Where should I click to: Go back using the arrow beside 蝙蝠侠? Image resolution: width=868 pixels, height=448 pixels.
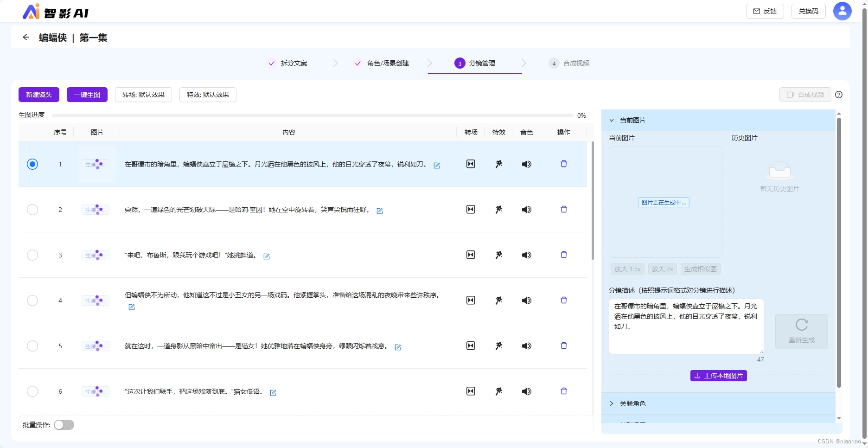click(x=26, y=37)
